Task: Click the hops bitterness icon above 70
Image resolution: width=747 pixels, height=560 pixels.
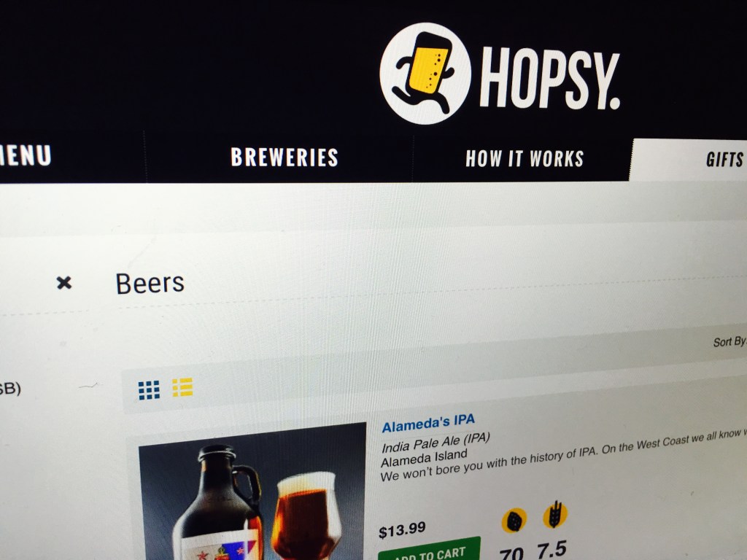Action: point(514,521)
